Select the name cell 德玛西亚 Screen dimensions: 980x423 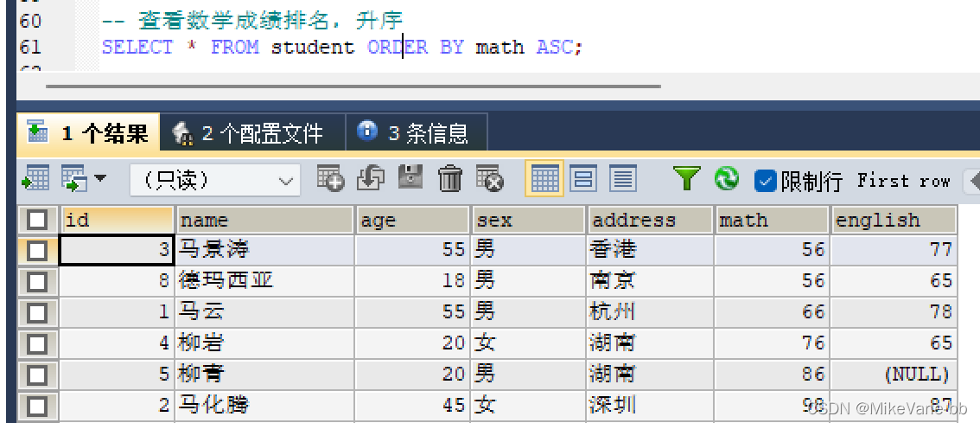coord(265,280)
